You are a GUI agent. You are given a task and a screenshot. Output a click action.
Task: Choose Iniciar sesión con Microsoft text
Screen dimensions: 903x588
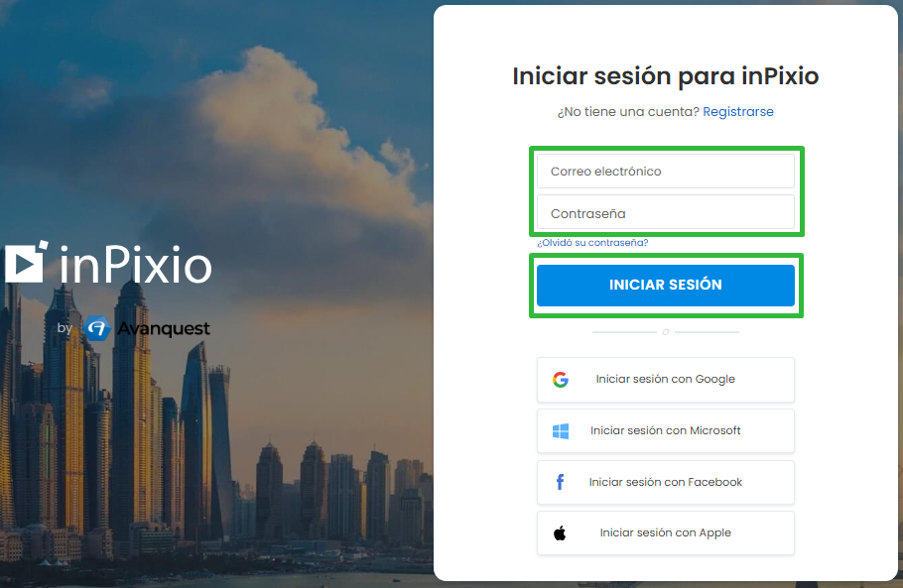(665, 430)
